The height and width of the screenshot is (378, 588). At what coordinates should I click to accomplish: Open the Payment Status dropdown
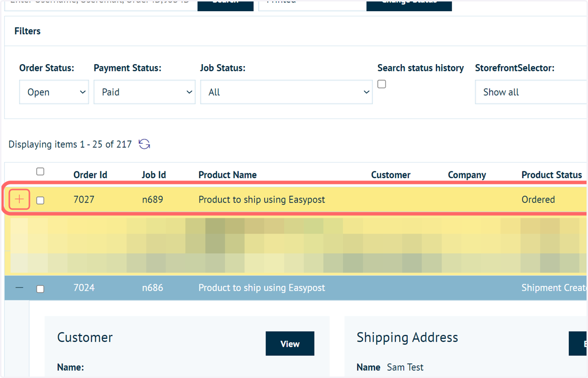(x=145, y=92)
